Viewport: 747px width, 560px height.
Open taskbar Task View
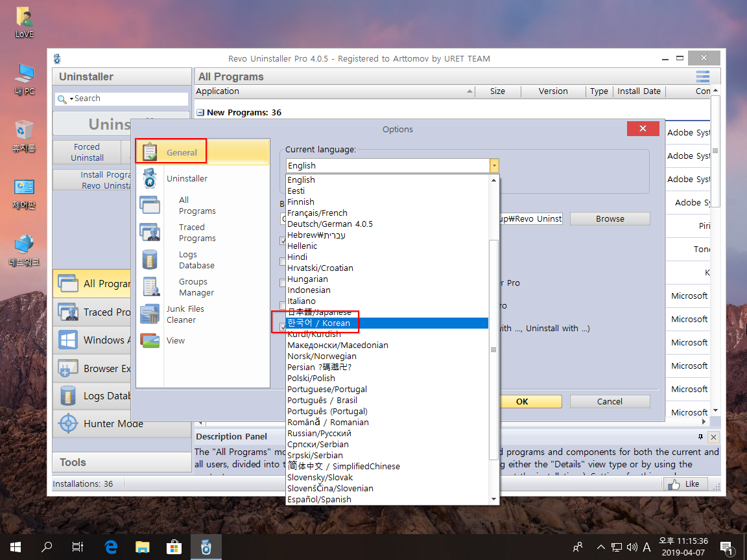point(78,546)
